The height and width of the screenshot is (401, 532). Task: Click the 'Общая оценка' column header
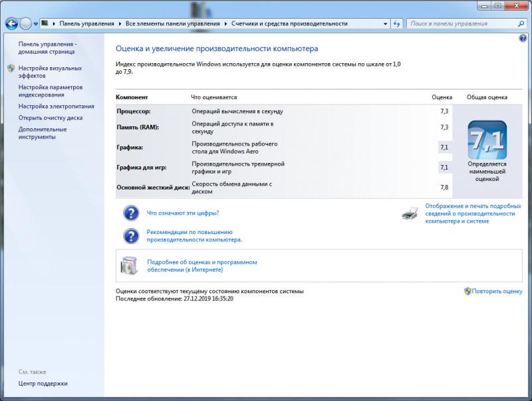pyautogui.click(x=487, y=97)
